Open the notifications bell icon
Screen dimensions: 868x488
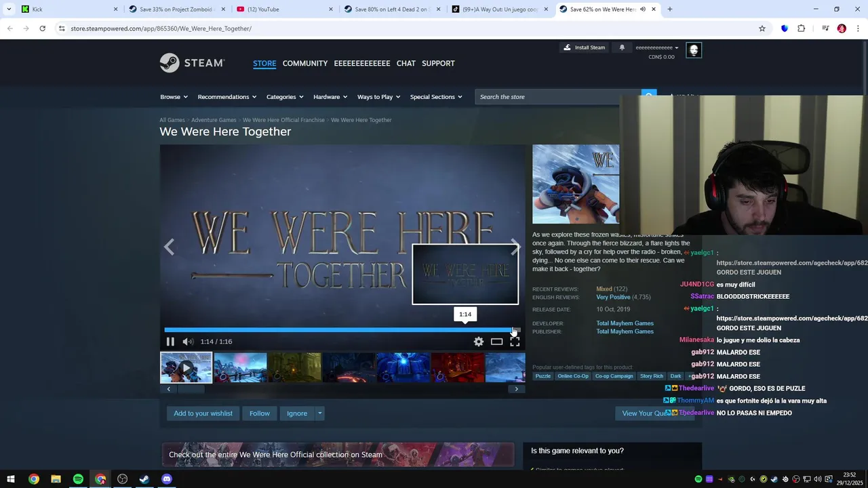click(622, 47)
